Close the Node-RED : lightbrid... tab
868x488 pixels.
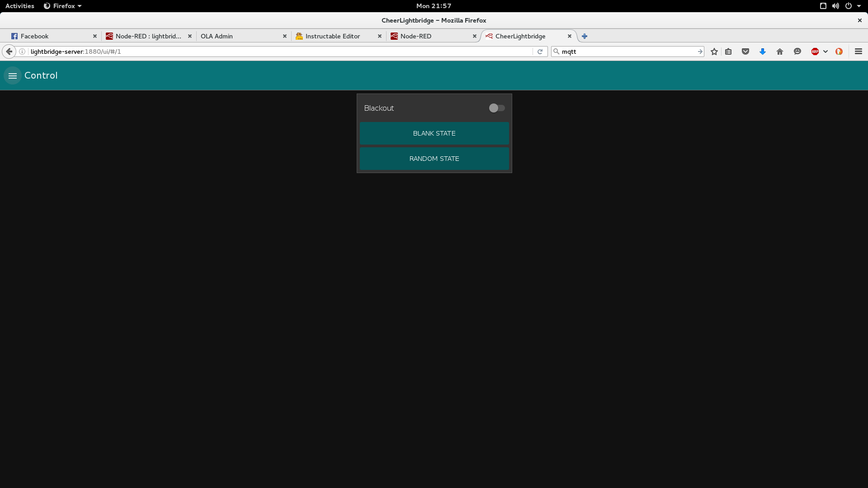tap(190, 36)
